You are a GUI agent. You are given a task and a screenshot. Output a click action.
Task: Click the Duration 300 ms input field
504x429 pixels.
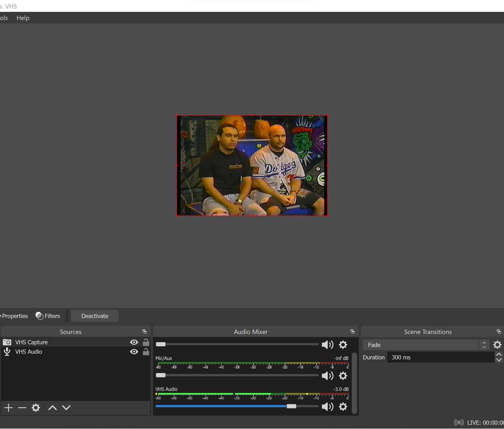440,357
